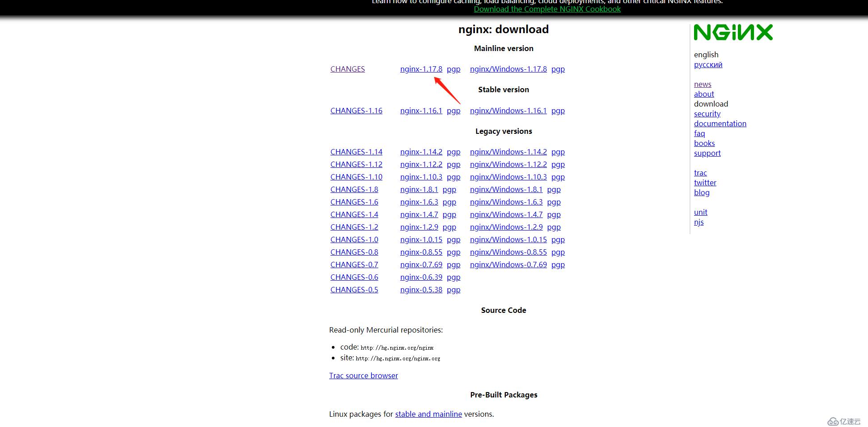Image resolution: width=868 pixels, height=427 pixels.
Task: Open the mainline CHANGES link
Action: tap(347, 69)
